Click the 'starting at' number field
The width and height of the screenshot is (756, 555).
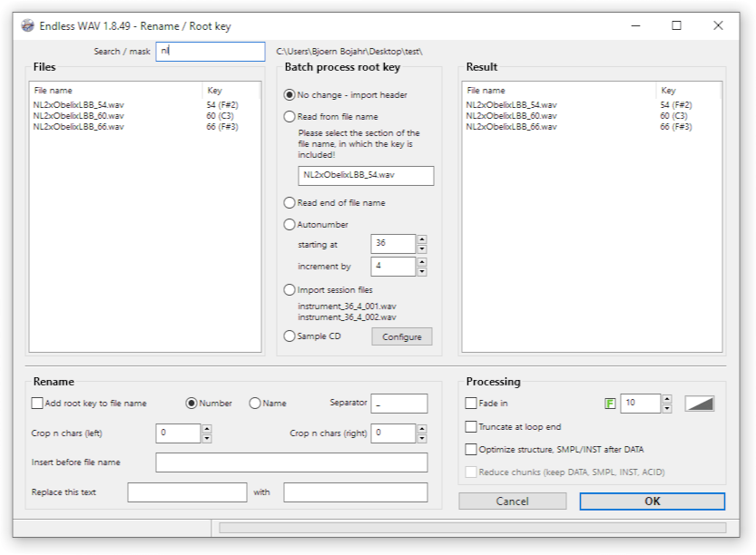pyautogui.click(x=393, y=244)
